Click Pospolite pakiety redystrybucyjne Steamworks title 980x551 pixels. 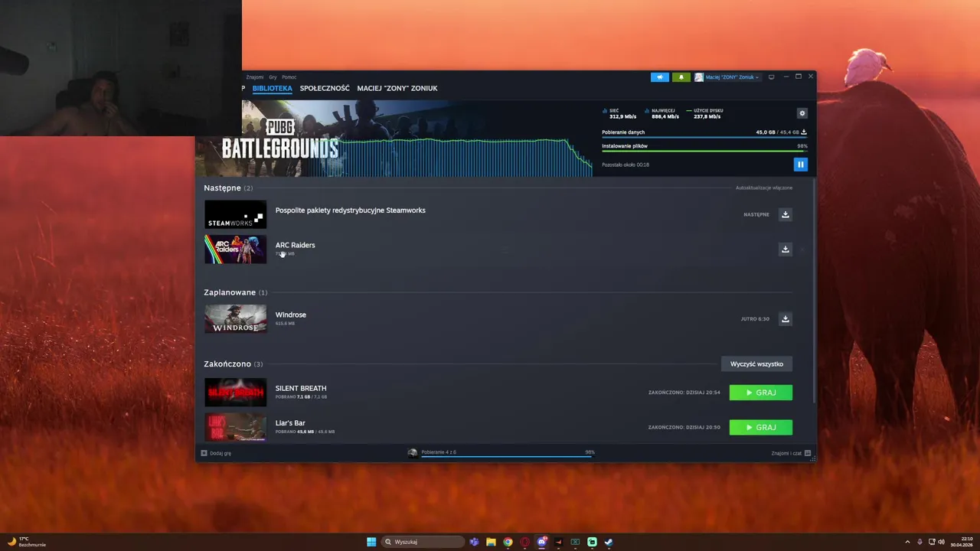(351, 210)
